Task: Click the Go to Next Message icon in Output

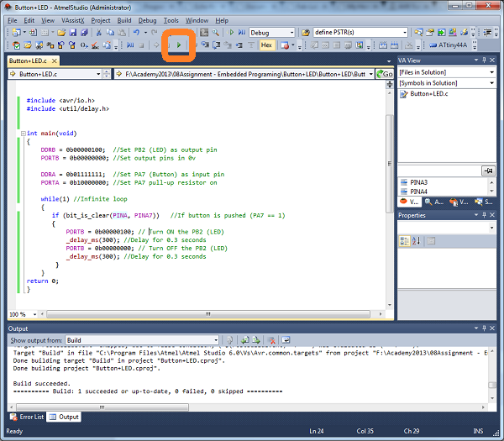Action: [256, 340]
